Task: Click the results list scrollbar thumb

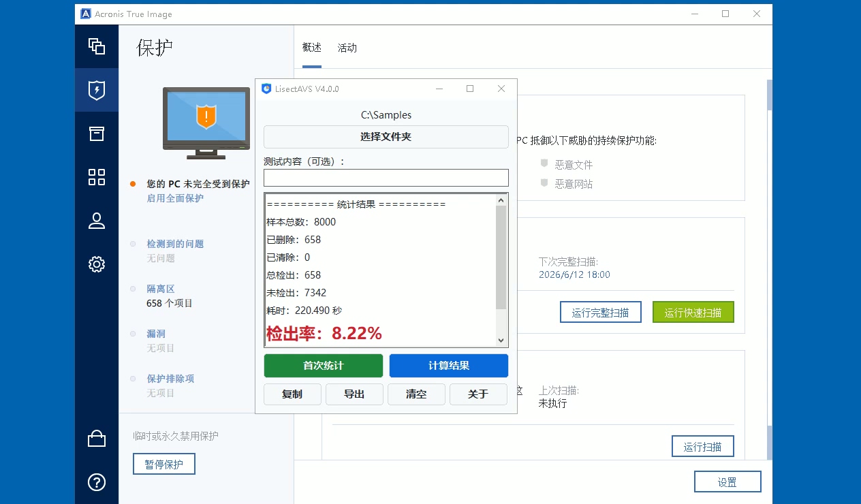Action: click(501, 257)
